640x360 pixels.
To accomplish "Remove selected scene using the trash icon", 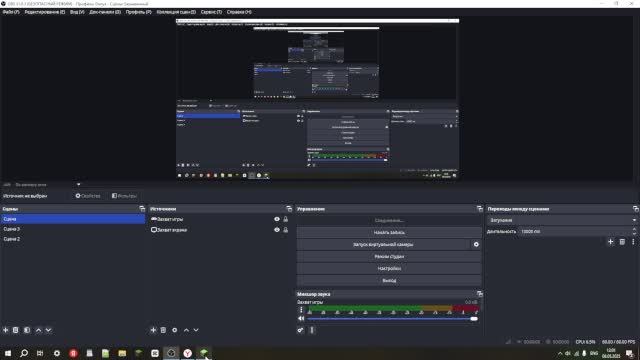I will pyautogui.click(x=16, y=330).
